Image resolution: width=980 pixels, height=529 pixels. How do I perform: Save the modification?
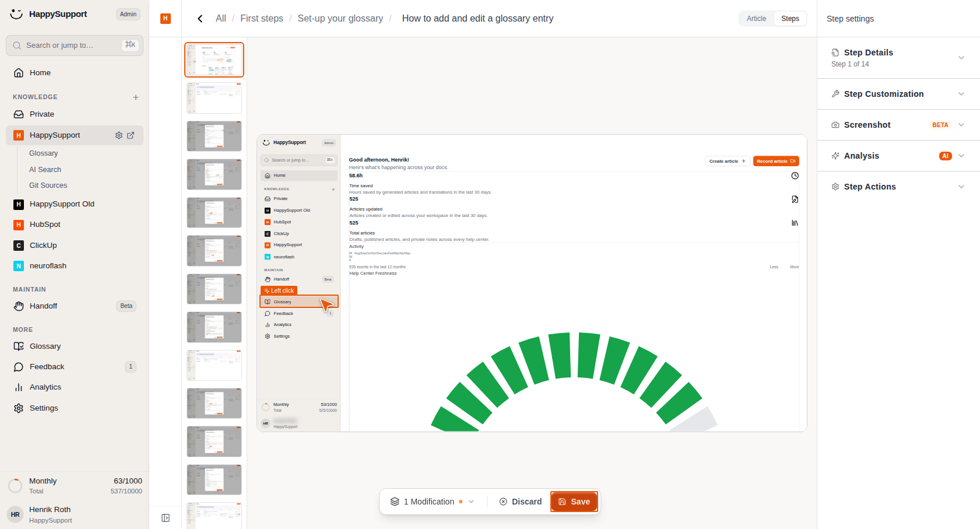(x=574, y=502)
